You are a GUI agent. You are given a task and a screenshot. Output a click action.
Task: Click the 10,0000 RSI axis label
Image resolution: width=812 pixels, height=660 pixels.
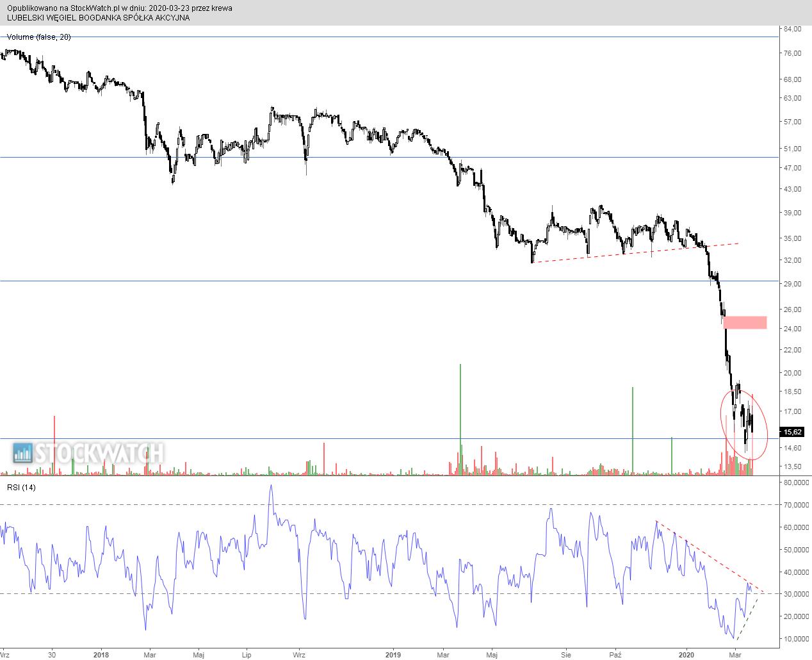(x=796, y=639)
